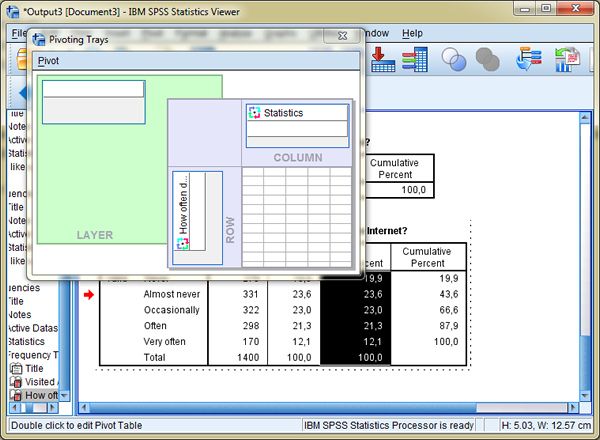The image size is (600, 440).
Task: Click the H/W dimensions status bar entry
Action: tap(546, 425)
